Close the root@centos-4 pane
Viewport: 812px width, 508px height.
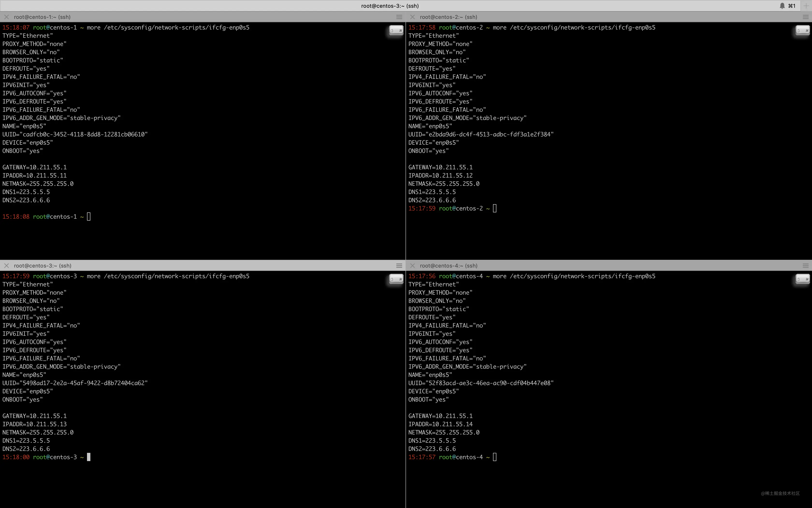[x=412, y=265]
